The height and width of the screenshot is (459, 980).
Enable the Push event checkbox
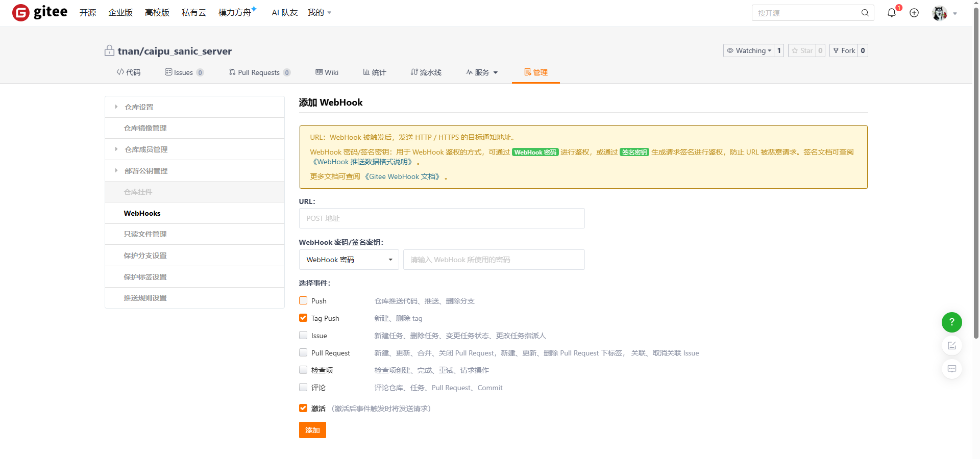(x=303, y=300)
